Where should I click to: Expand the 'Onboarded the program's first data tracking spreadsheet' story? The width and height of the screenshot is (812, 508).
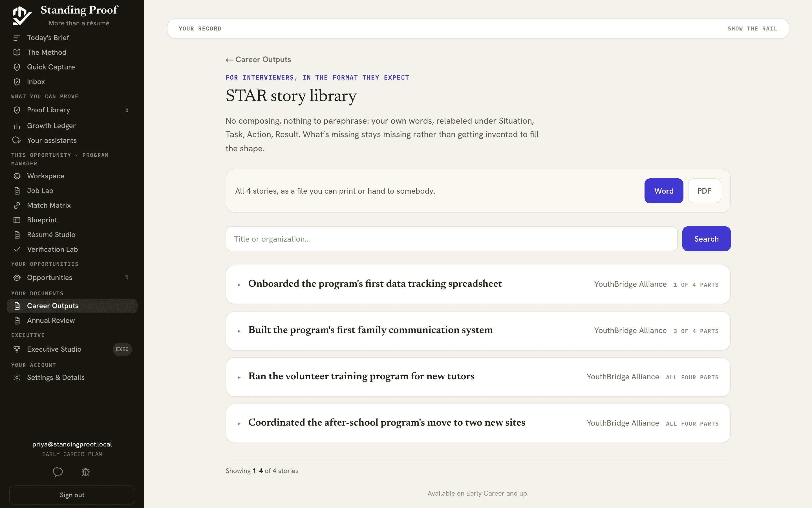pos(478,284)
